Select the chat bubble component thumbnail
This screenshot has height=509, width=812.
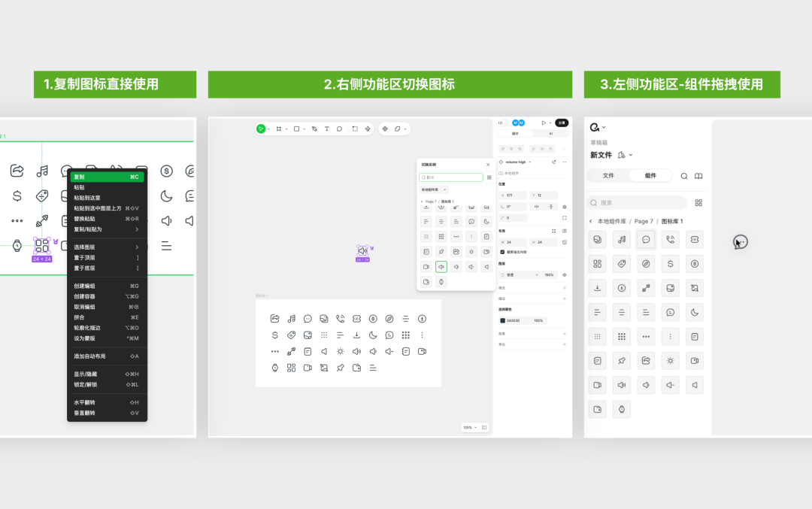click(646, 239)
